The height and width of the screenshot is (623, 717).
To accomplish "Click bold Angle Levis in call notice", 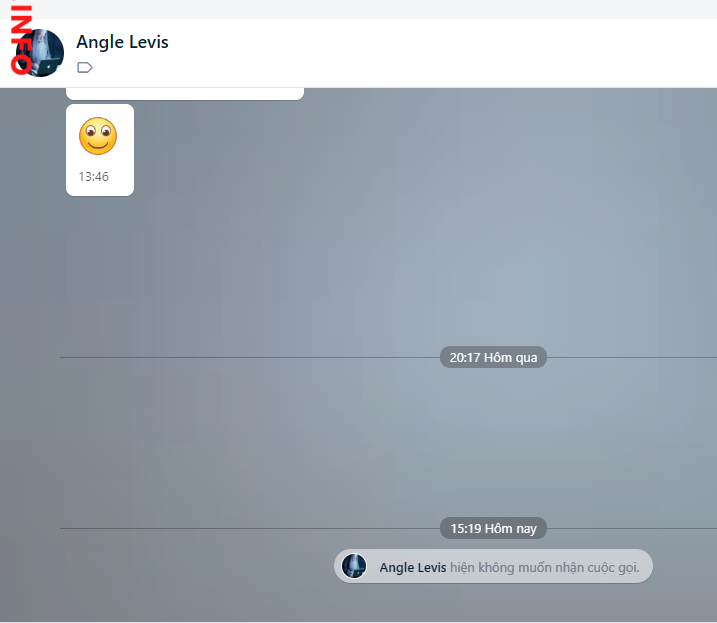I will (412, 567).
